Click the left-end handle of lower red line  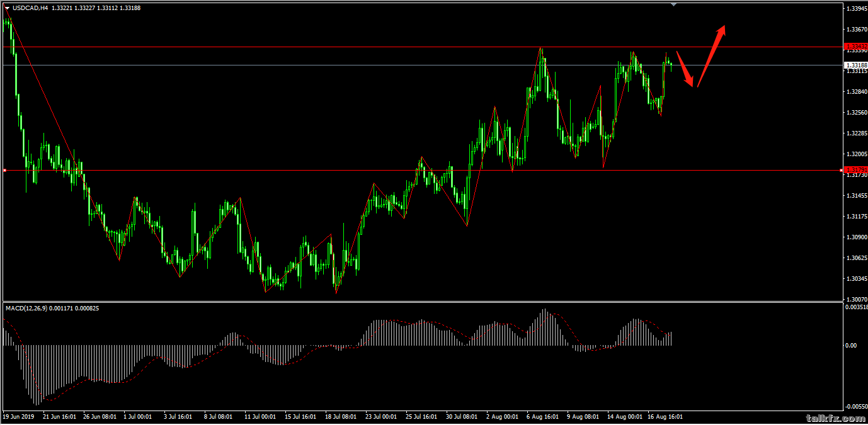4,170
